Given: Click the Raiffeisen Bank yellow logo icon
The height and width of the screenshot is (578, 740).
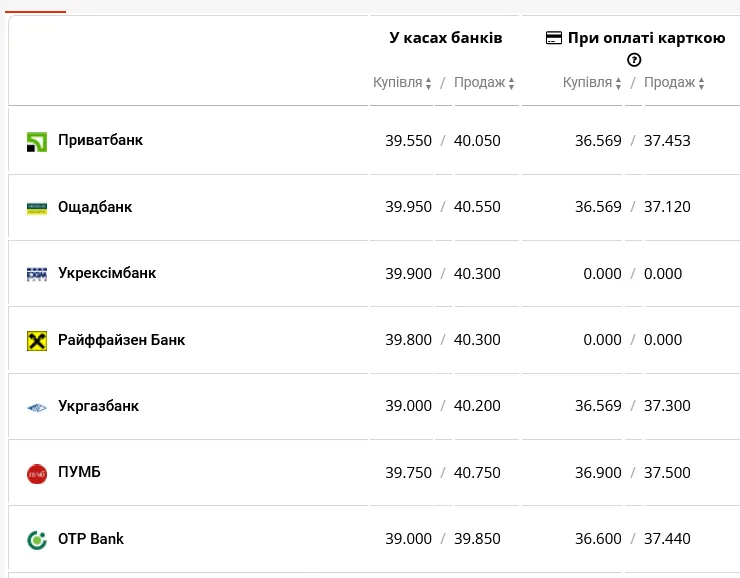Looking at the screenshot, I should pyautogui.click(x=37, y=341).
